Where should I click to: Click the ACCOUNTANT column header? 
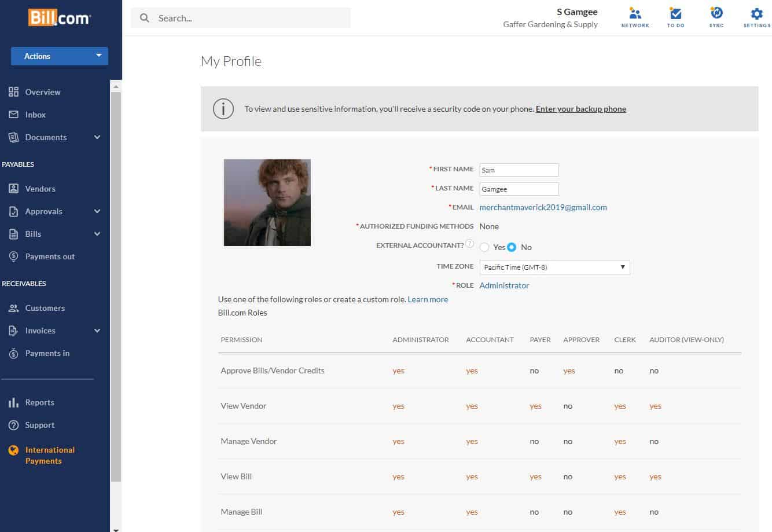point(490,340)
